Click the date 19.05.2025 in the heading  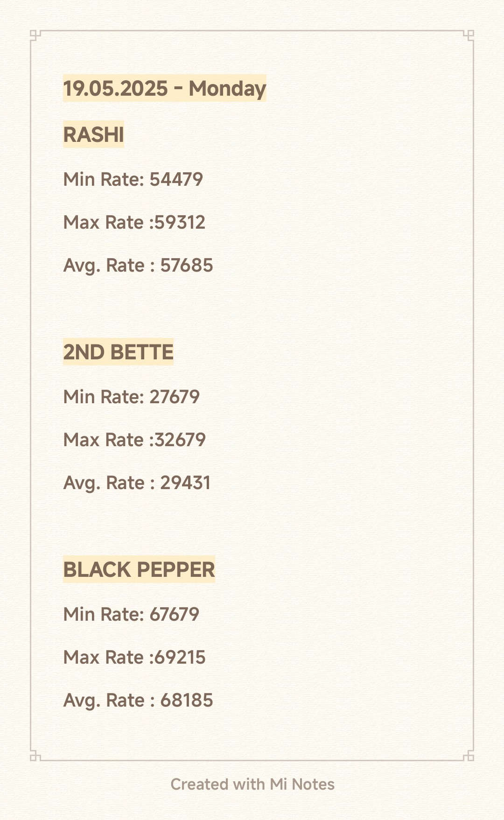pos(115,89)
